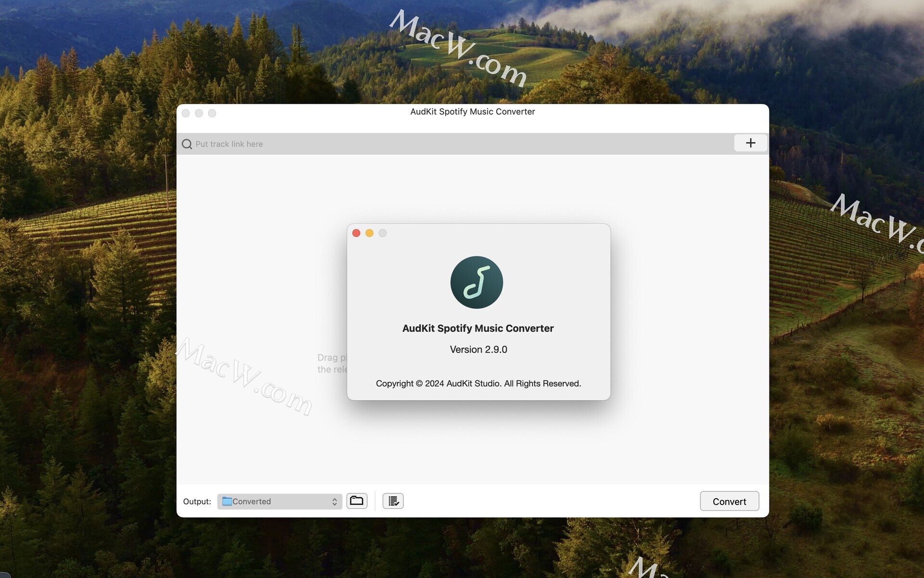Close the About dialog with red button

(356, 233)
